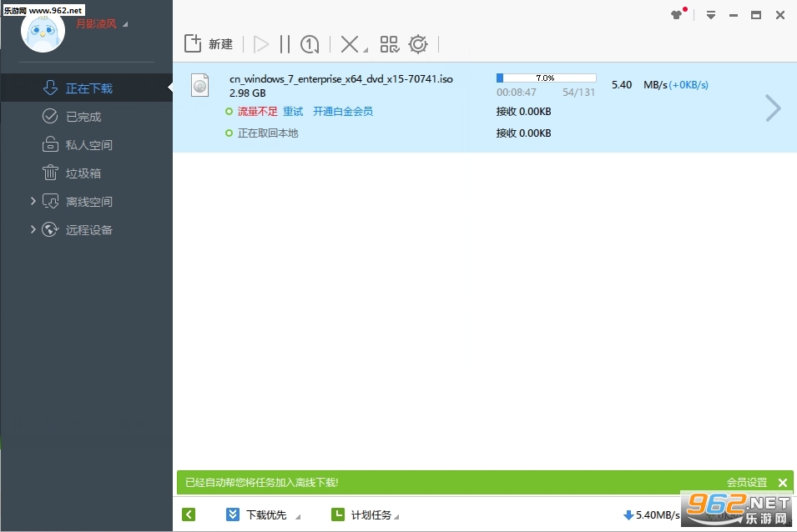Screen dimensions: 797x532
Task: Select the 正在下载 (Downloading) tab
Action: 87,88
